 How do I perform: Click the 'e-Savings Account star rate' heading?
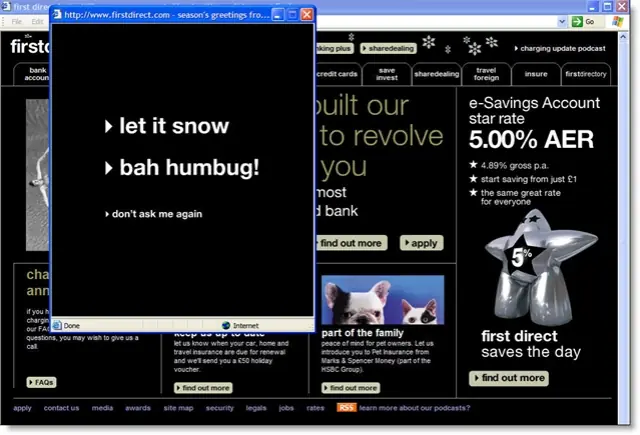pyautogui.click(x=534, y=110)
